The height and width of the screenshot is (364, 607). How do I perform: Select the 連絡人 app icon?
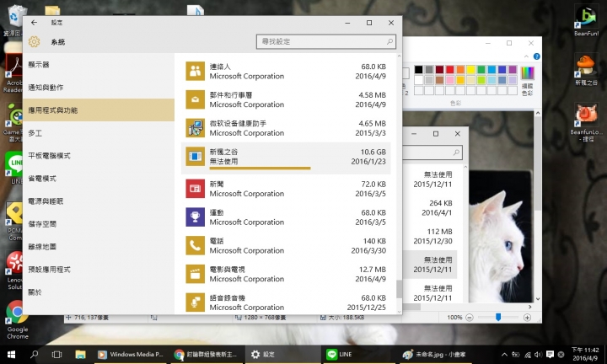(195, 71)
